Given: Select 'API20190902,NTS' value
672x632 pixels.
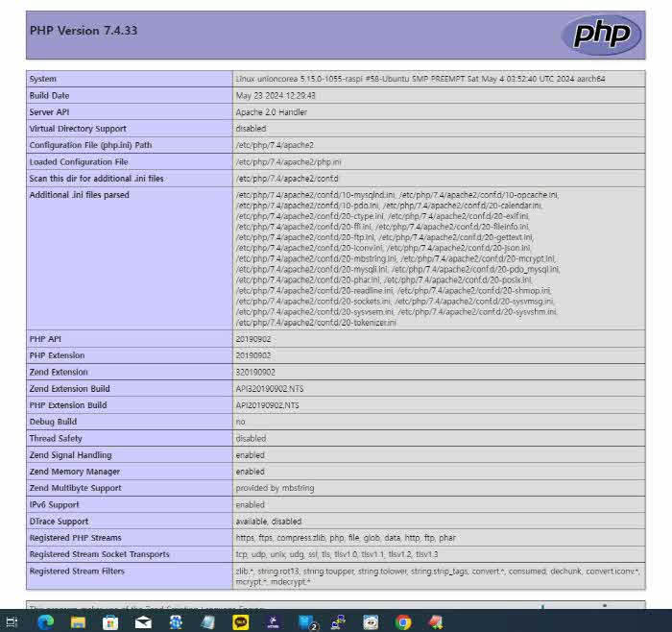Looking at the screenshot, I should pos(268,405).
